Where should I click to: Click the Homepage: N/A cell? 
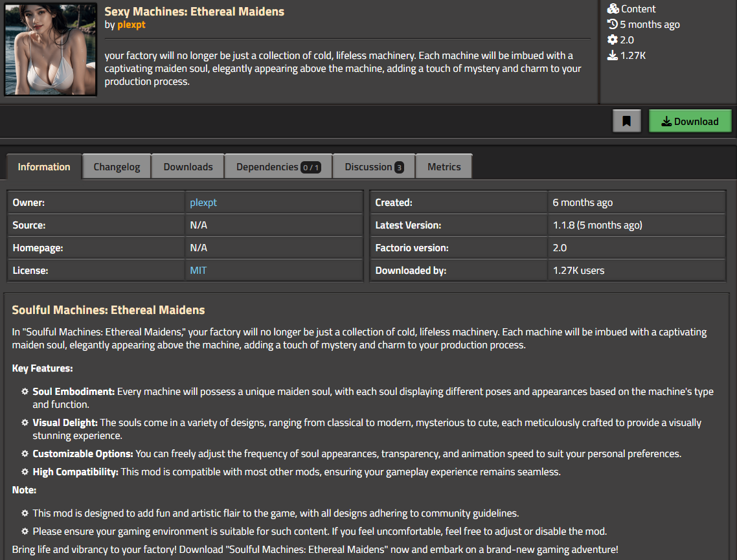[273, 247]
